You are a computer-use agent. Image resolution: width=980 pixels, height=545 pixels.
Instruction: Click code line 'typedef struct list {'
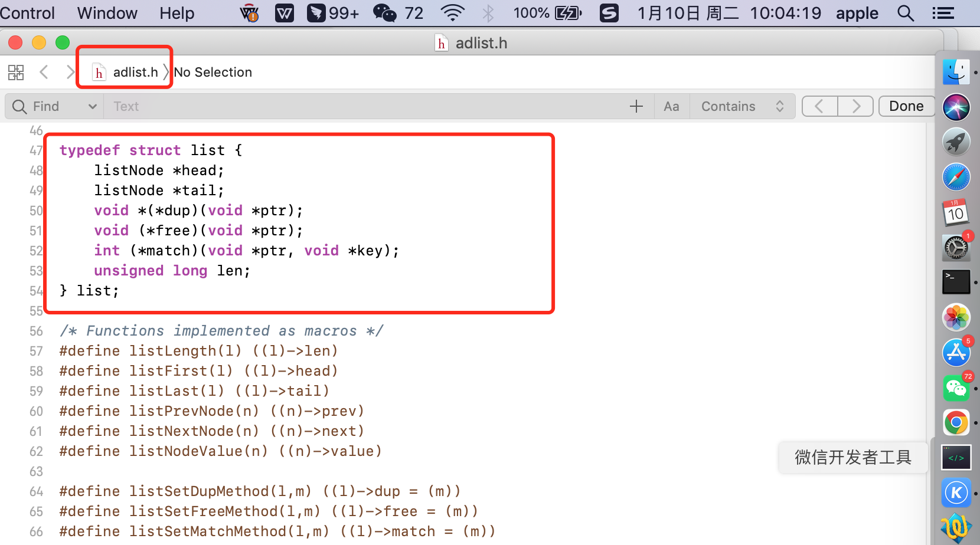(x=151, y=150)
